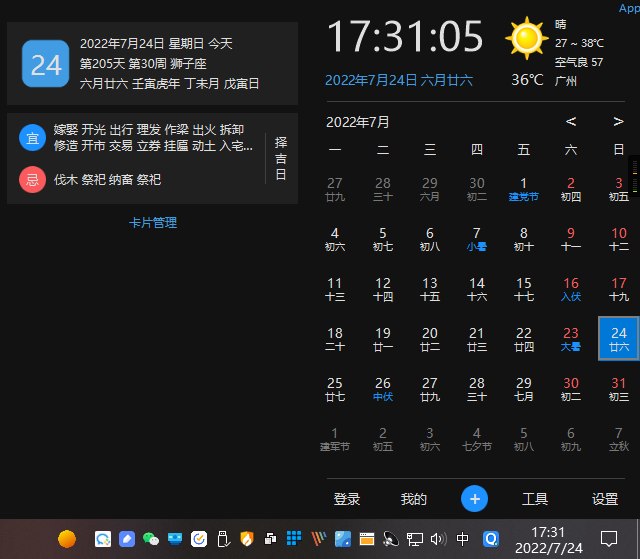Click the 17:31:05 large clock
This screenshot has height=559, width=640.
click(405, 37)
